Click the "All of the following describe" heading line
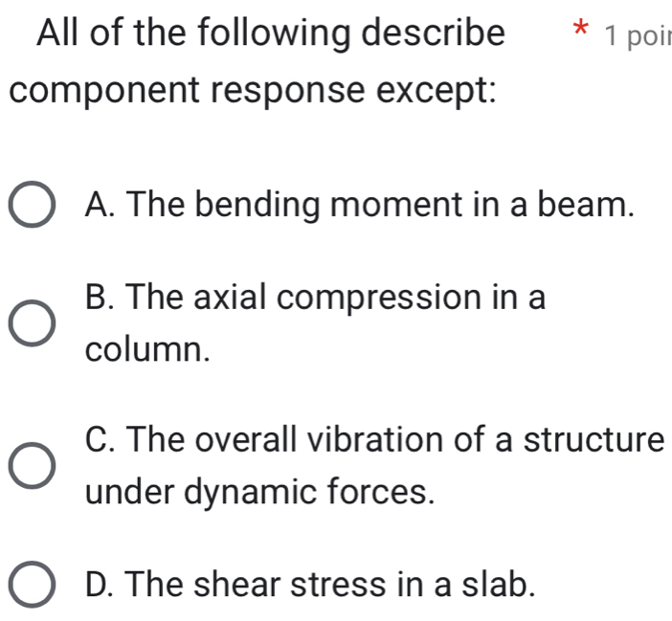This screenshot has width=672, height=621. pos(269,34)
